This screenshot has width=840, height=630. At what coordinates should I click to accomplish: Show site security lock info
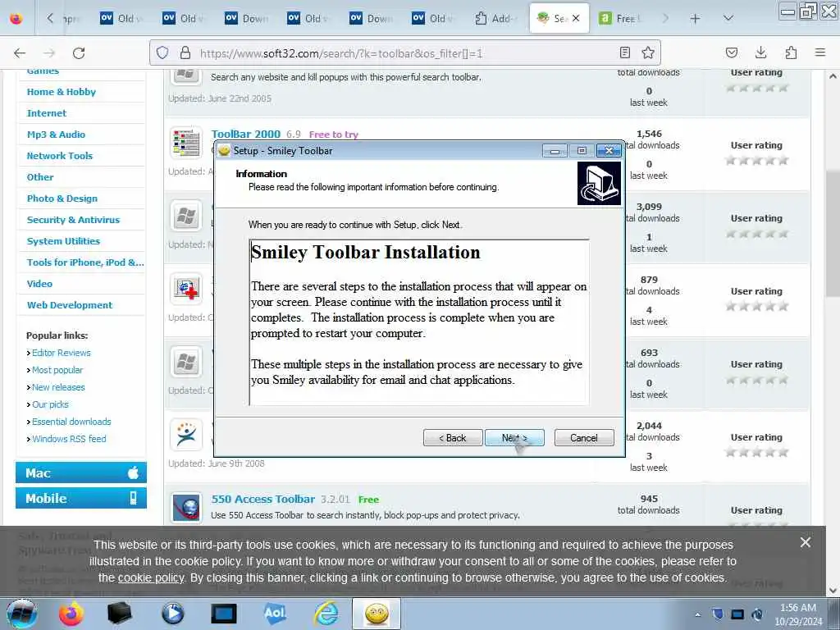[185, 52]
